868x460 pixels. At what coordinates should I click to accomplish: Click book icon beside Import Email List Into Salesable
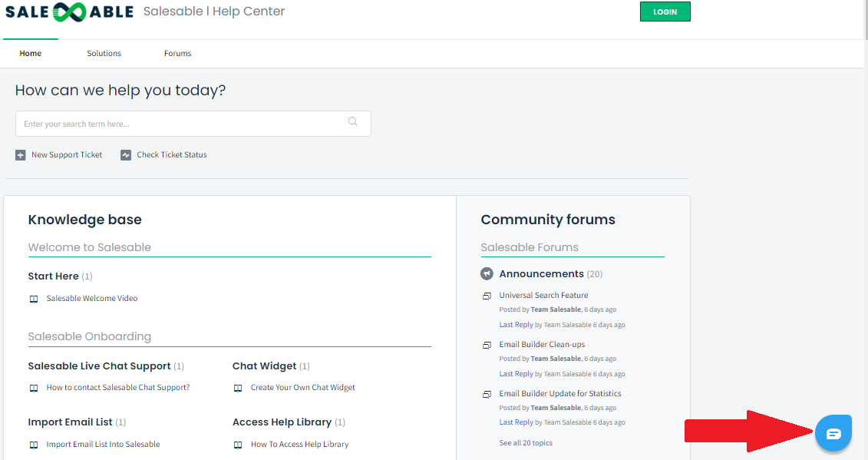coord(34,445)
